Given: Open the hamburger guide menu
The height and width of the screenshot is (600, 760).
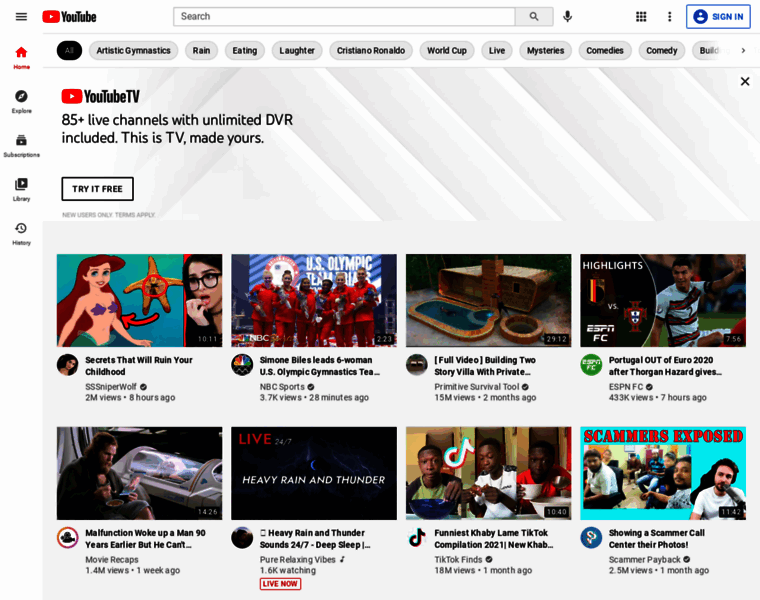Looking at the screenshot, I should (21, 16).
